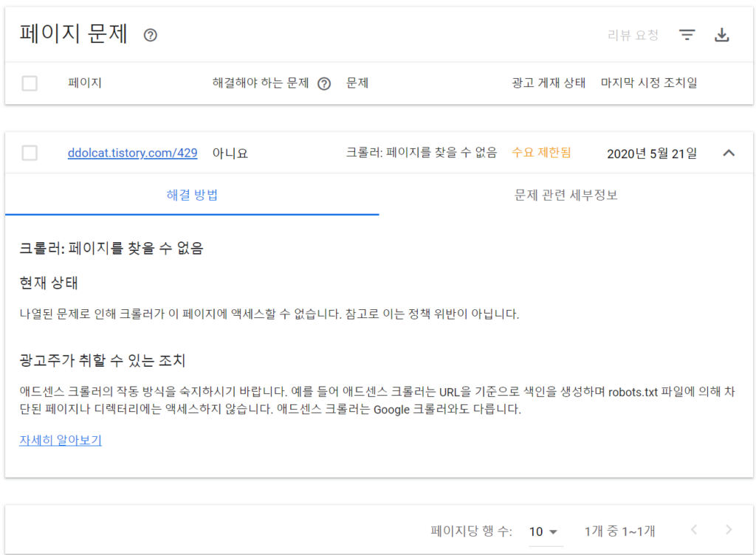Image resolution: width=756 pixels, height=555 pixels.
Task: Check the box for the ddolcat.tistory.com/429 row
Action: (x=30, y=153)
